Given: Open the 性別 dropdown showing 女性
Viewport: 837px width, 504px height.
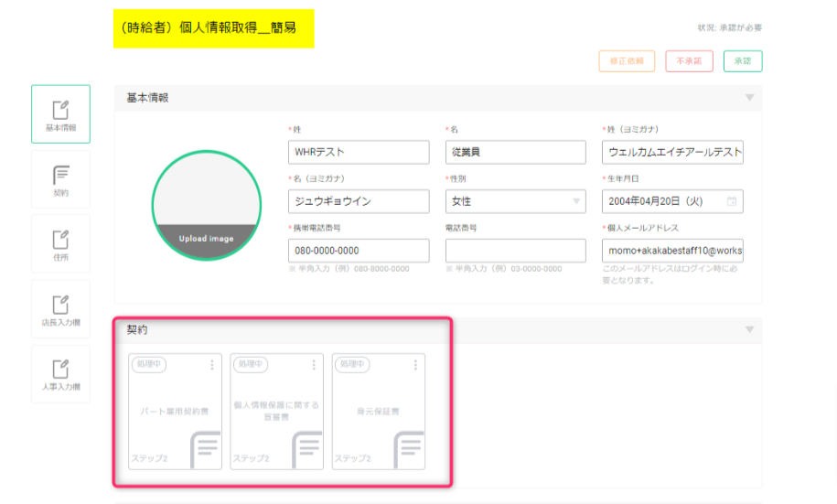Looking at the screenshot, I should (x=516, y=201).
